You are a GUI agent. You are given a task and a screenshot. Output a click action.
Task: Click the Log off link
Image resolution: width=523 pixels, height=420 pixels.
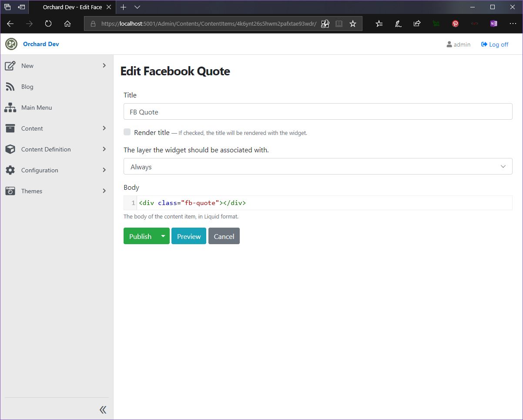495,44
